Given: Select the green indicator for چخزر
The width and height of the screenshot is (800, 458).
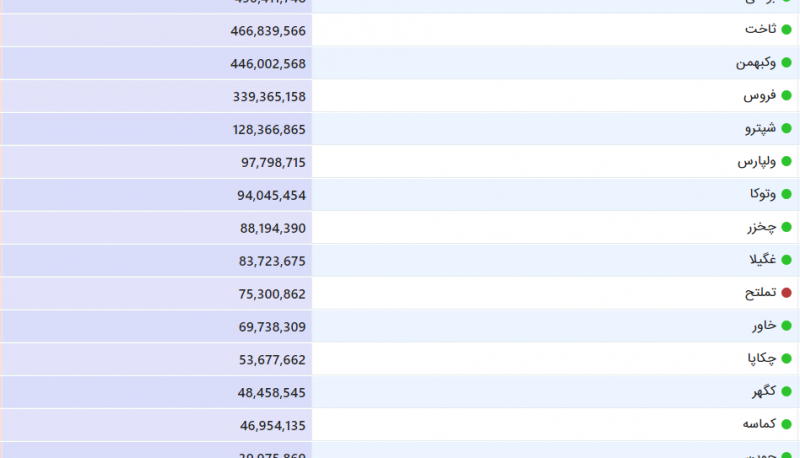Looking at the screenshot, I should tap(786, 228).
